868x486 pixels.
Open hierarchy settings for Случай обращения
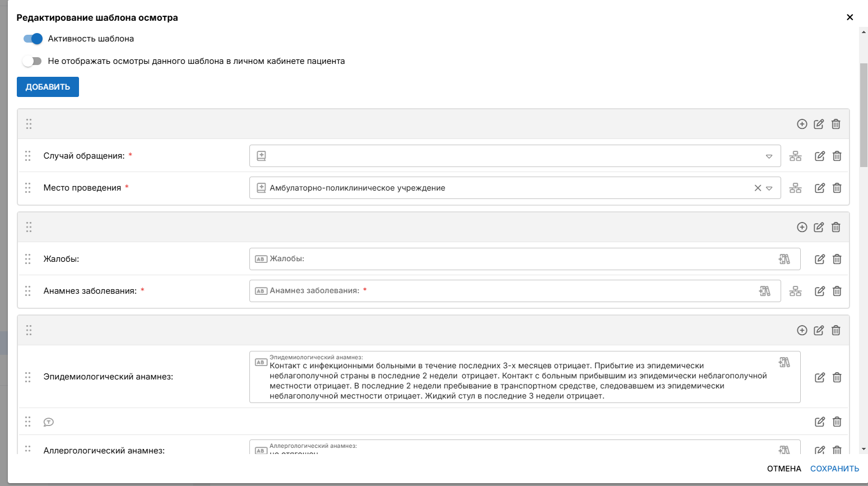(795, 156)
